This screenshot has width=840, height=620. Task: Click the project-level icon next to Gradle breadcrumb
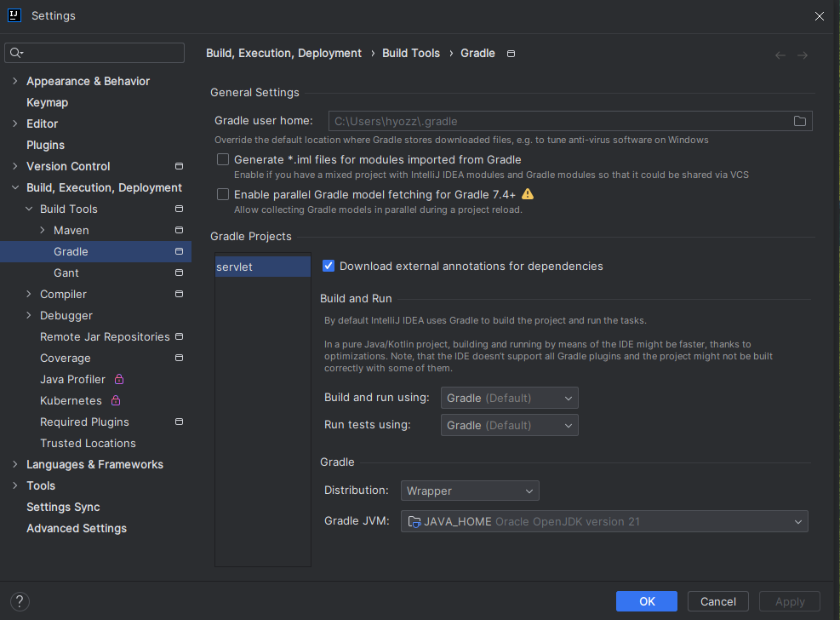pyautogui.click(x=511, y=54)
